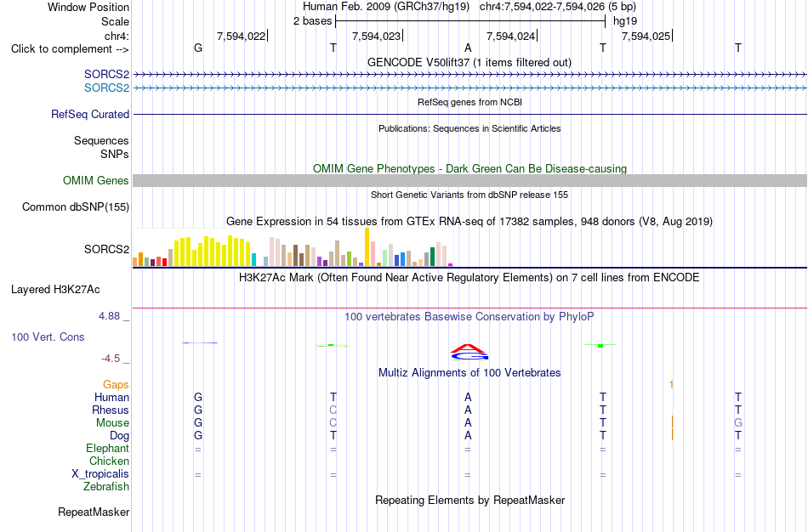Viewport: 808px width, 532px height.
Task: Click the -4.5 PhyloP lower value
Action: click(x=111, y=359)
